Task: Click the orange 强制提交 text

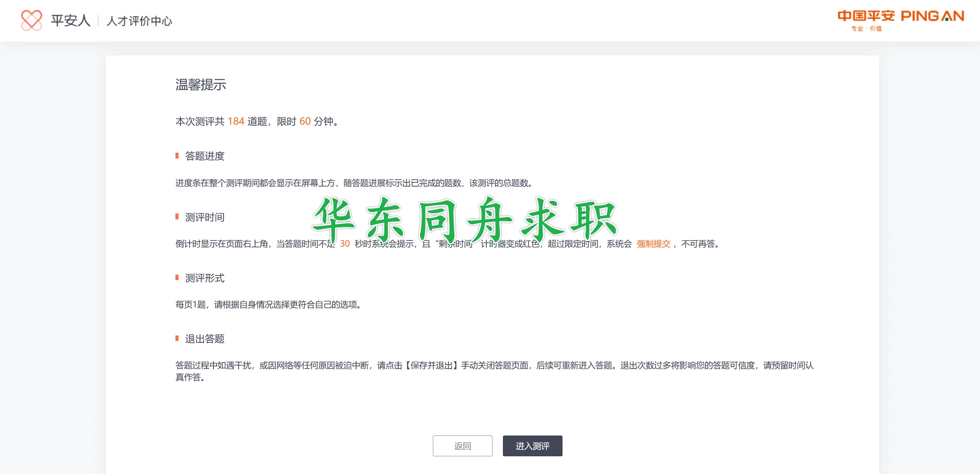Action: point(653,244)
